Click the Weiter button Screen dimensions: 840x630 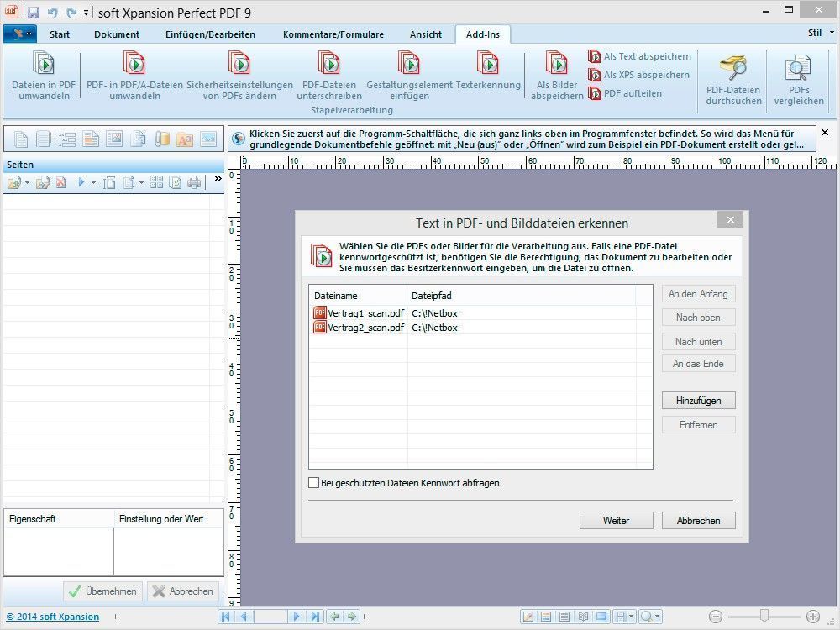pyautogui.click(x=616, y=520)
